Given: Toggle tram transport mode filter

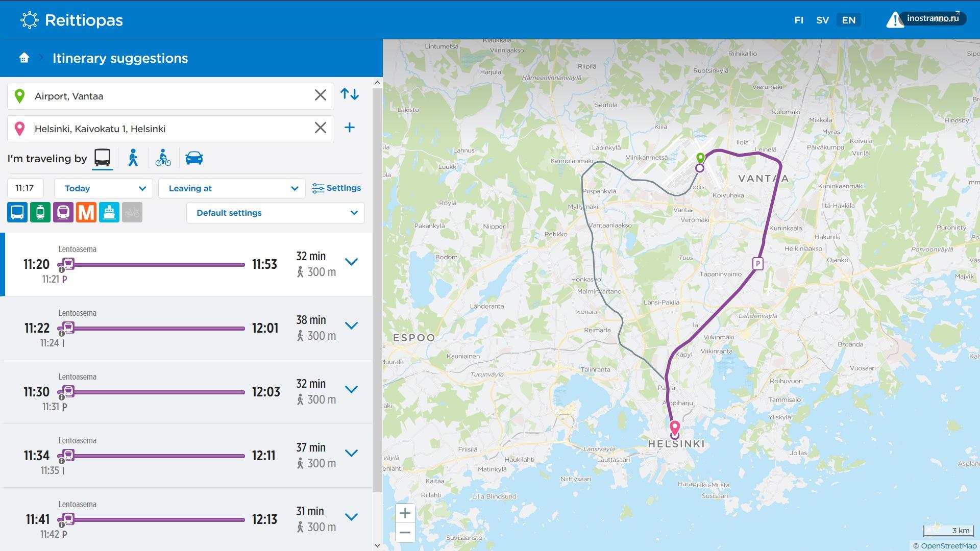Looking at the screenshot, I should click(x=40, y=212).
